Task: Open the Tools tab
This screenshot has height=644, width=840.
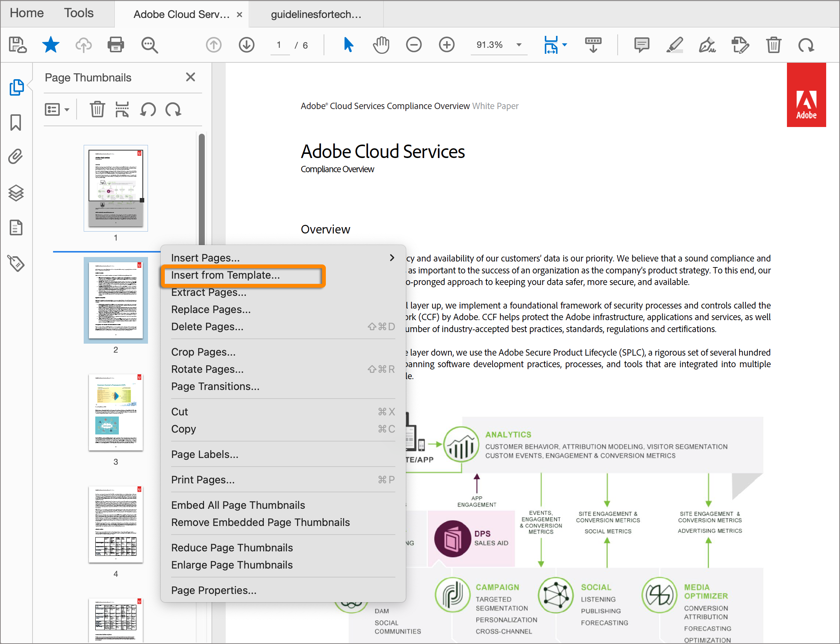Action: pos(78,13)
